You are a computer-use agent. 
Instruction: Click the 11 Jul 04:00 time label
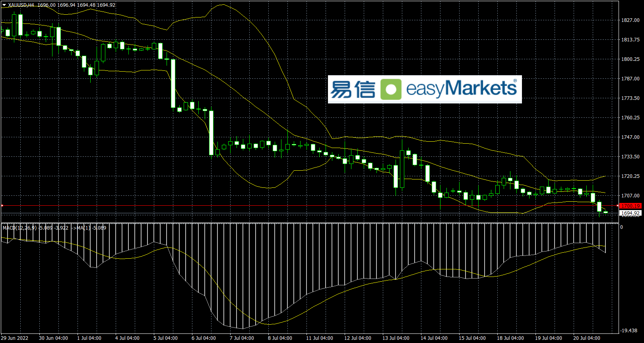click(x=320, y=338)
